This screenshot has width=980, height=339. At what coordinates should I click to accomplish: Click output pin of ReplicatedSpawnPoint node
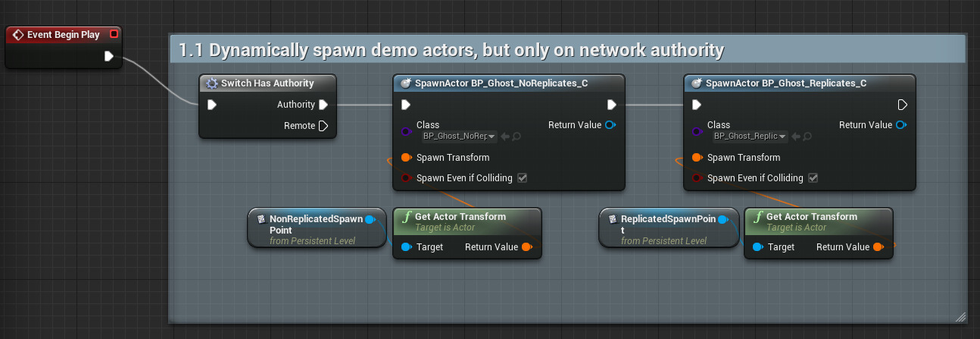[723, 220]
